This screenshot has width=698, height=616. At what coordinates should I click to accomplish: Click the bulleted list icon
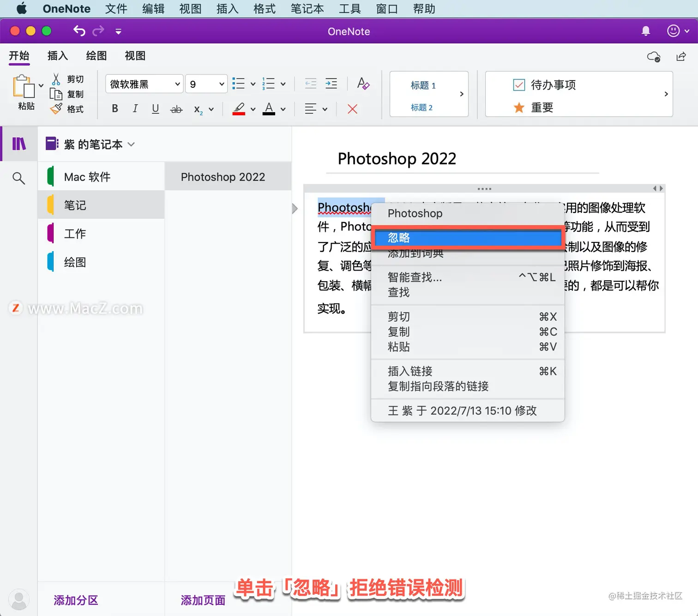click(x=239, y=84)
